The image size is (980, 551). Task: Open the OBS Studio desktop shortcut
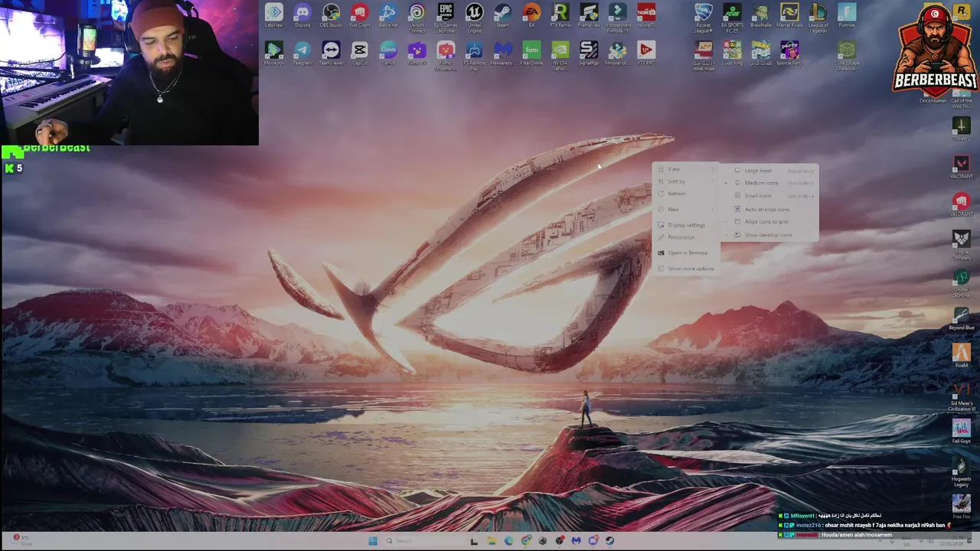point(331,15)
